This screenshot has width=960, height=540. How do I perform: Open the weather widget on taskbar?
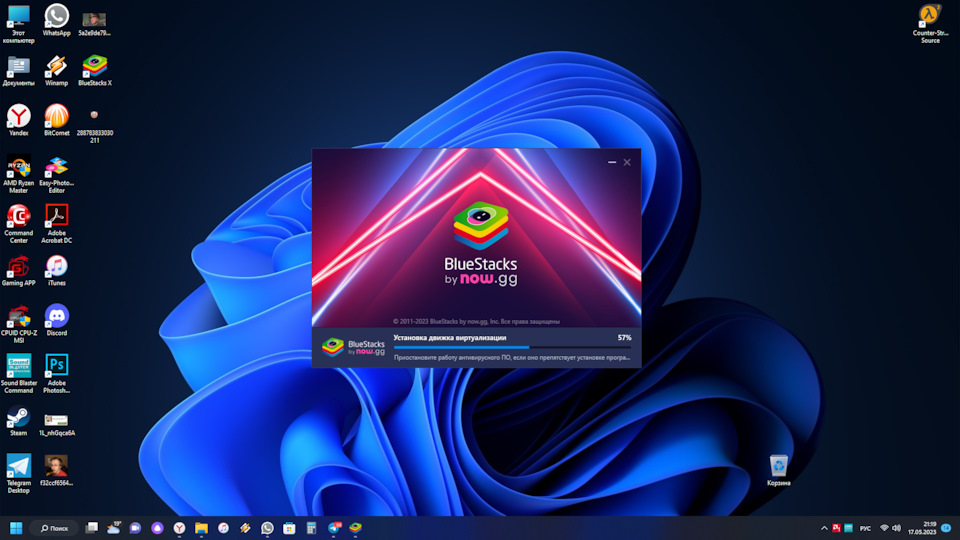click(x=113, y=528)
